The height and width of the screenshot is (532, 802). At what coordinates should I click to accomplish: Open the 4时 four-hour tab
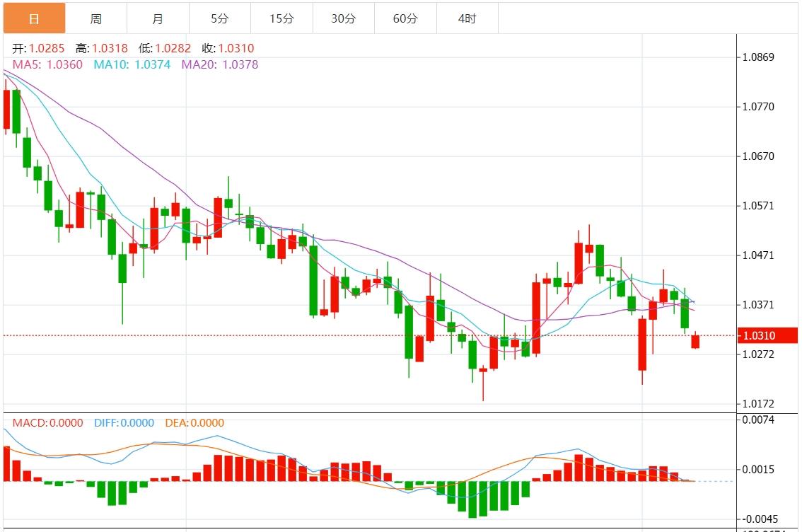click(x=467, y=18)
